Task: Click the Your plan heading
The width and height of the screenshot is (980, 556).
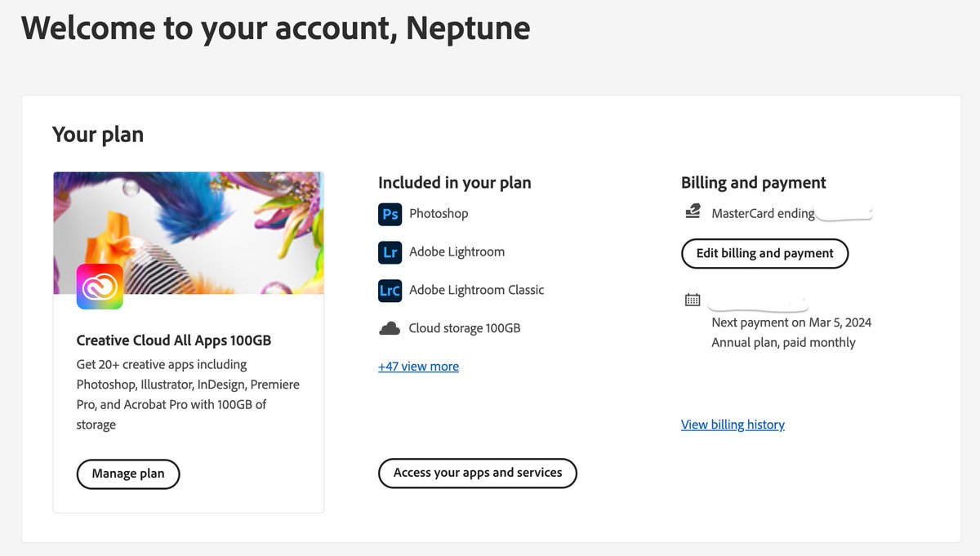Action: pyautogui.click(x=98, y=135)
